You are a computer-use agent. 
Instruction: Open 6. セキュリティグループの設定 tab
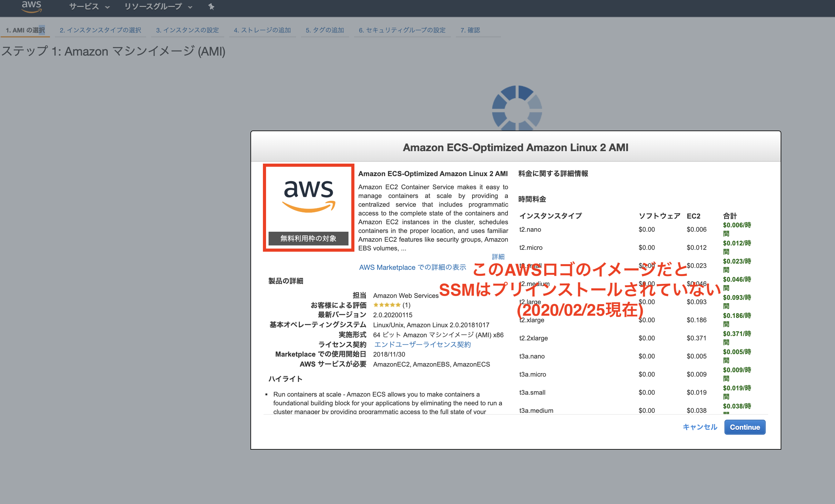tap(402, 30)
